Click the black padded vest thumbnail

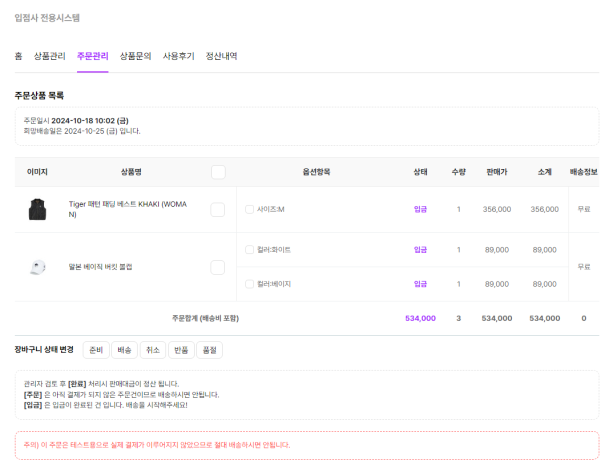38,210
